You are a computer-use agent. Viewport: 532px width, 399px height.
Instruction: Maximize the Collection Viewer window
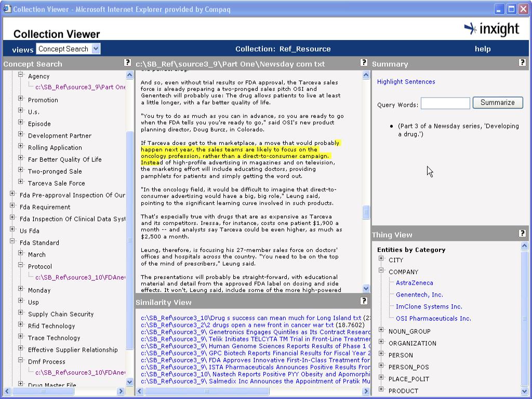(x=511, y=9)
